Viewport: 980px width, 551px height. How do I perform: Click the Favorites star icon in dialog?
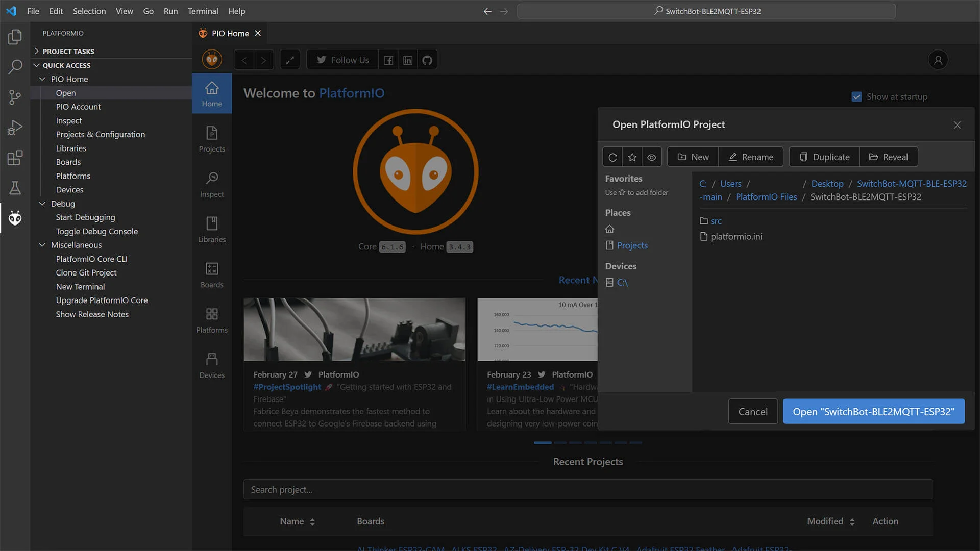(x=632, y=156)
